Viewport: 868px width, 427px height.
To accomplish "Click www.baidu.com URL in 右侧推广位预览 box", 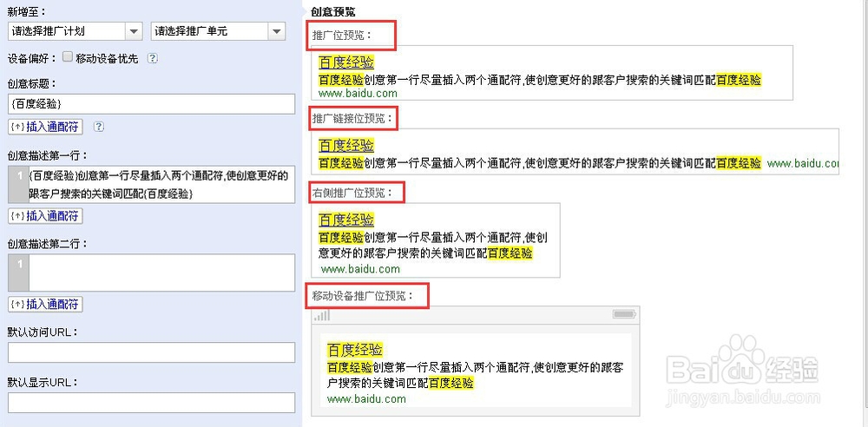I will [x=360, y=269].
